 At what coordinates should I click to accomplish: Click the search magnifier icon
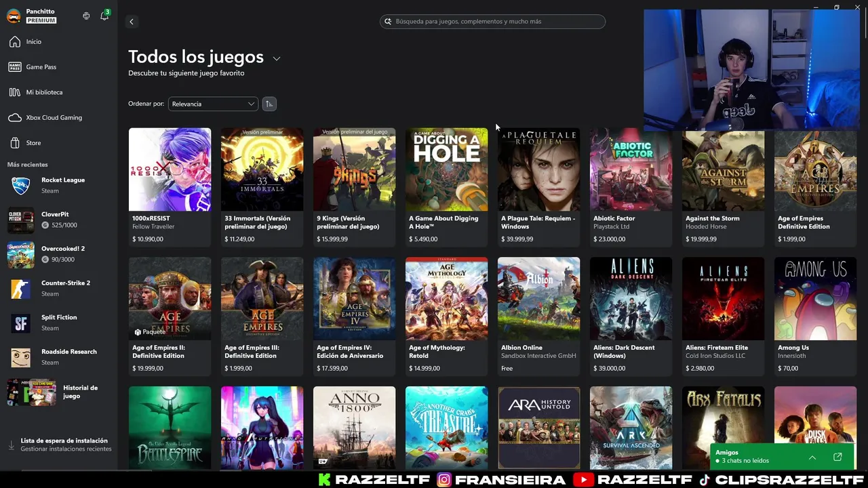[389, 22]
